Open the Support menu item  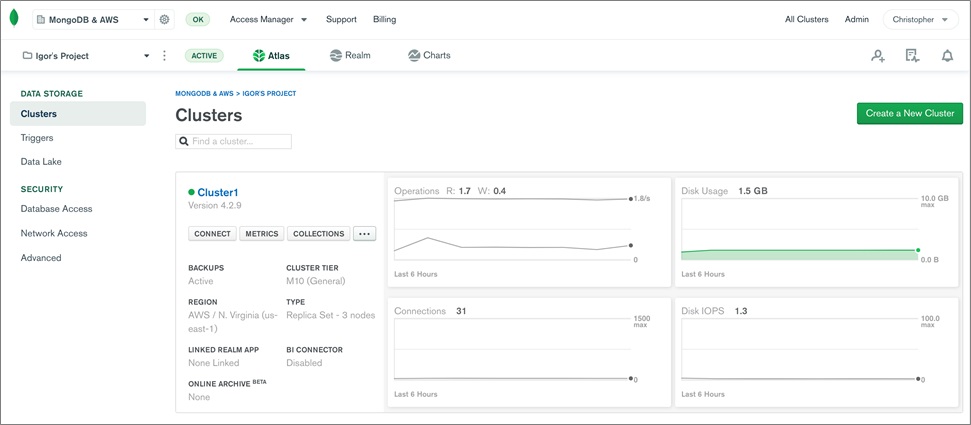pos(341,19)
